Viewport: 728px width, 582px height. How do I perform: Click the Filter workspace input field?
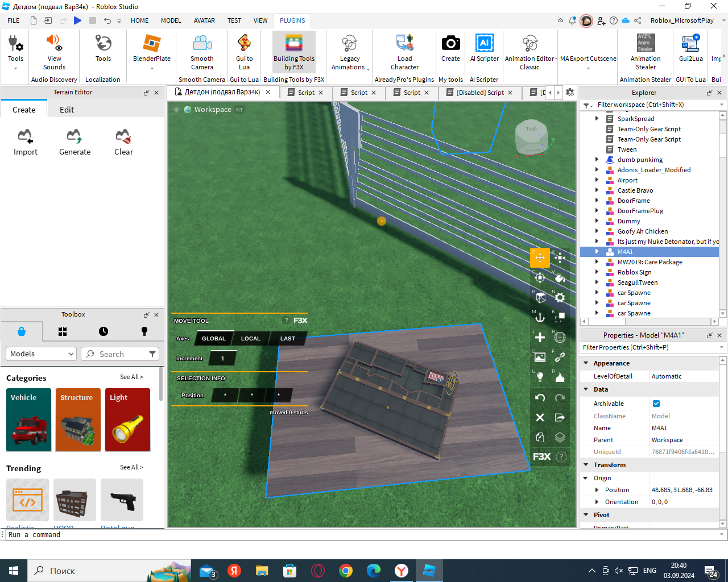click(x=654, y=105)
